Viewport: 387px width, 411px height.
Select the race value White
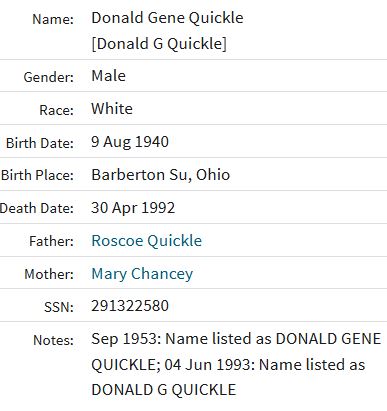[112, 109]
